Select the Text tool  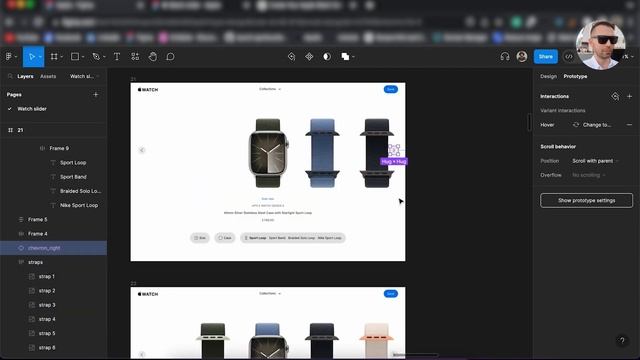coord(117,57)
